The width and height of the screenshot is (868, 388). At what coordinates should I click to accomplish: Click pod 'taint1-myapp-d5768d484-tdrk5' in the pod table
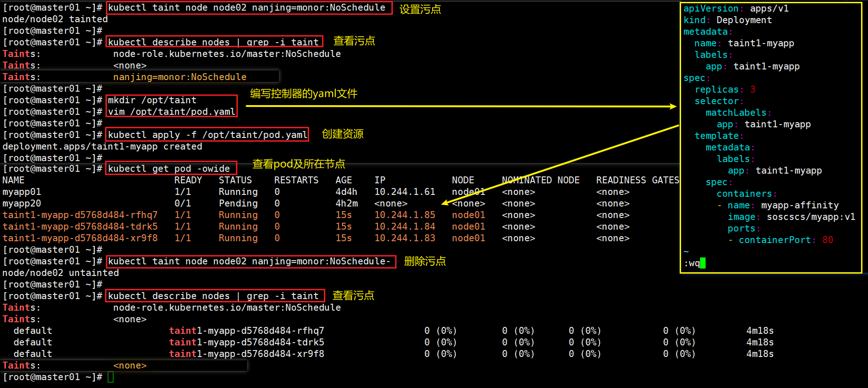point(80,226)
